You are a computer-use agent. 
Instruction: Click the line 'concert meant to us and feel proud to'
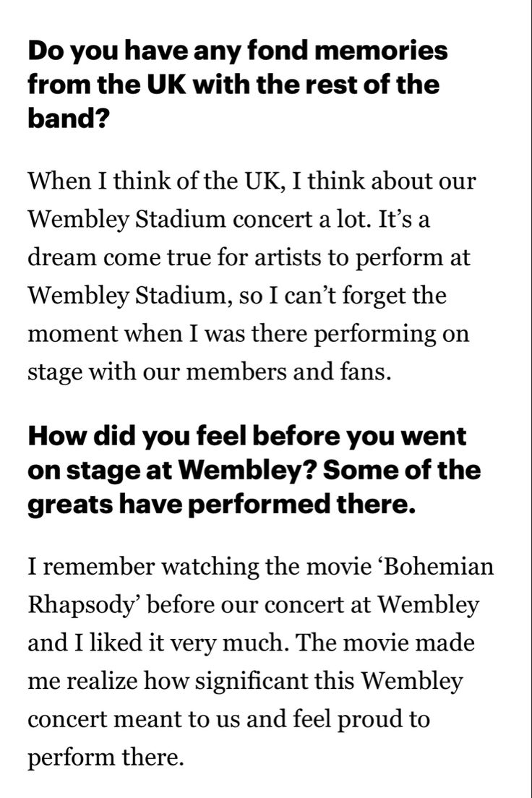pyautogui.click(x=228, y=719)
